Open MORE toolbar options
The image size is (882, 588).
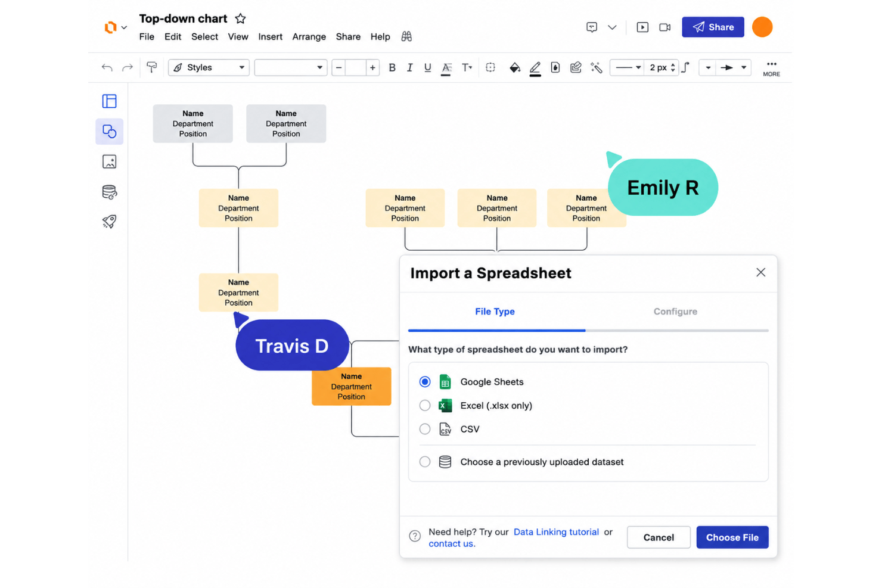tap(772, 68)
